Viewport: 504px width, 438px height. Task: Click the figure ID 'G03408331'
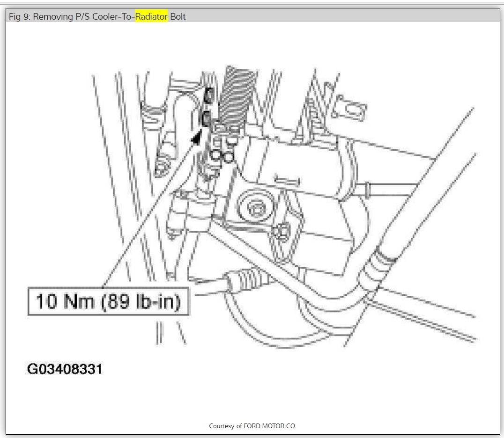65,369
